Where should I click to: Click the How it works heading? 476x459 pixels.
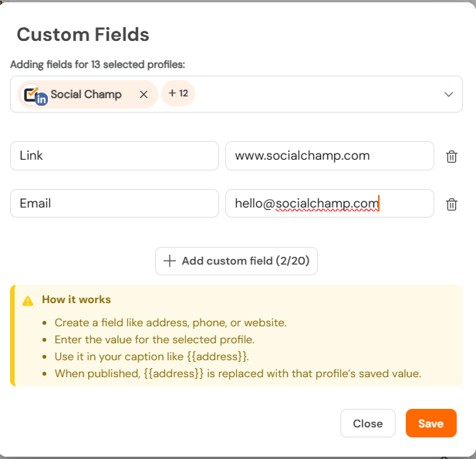pyautogui.click(x=76, y=299)
